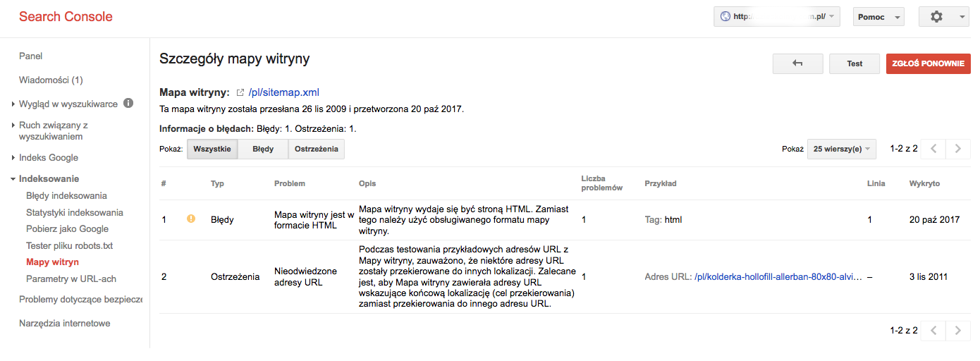Open Statystyki indeksowania page
The width and height of the screenshot is (980, 361).
tap(75, 212)
